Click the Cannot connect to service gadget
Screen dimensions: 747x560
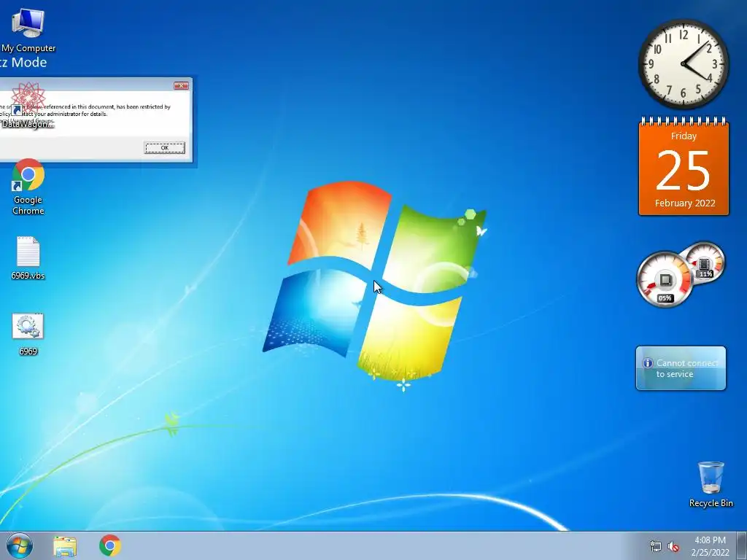[x=681, y=368]
